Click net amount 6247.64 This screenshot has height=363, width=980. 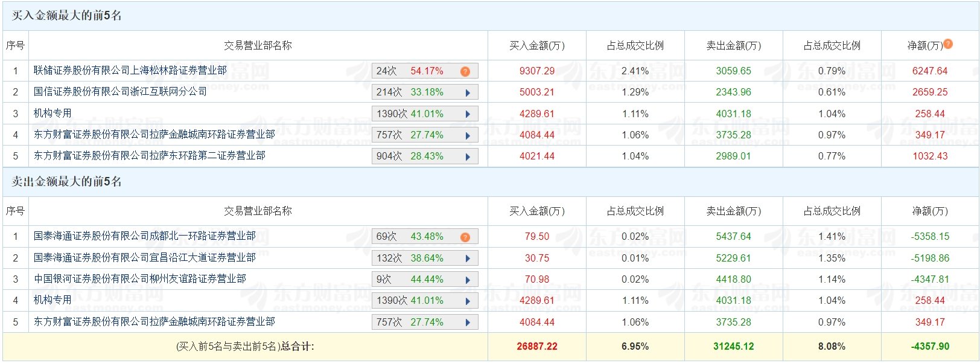click(930, 71)
